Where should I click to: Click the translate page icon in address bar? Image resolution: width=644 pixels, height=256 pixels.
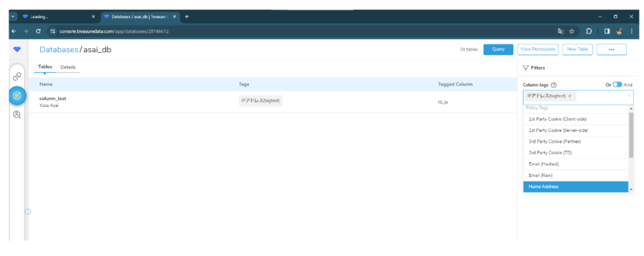[x=560, y=31]
